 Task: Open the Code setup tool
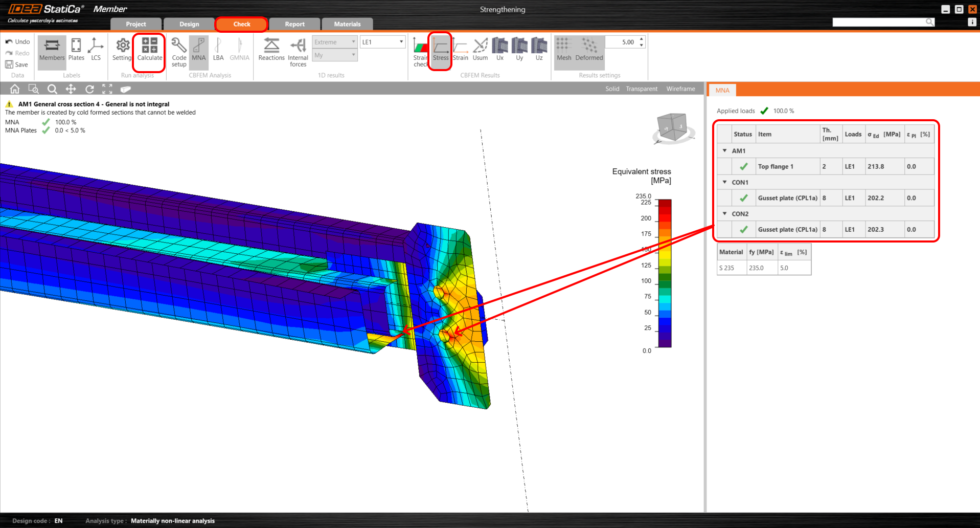(x=179, y=52)
